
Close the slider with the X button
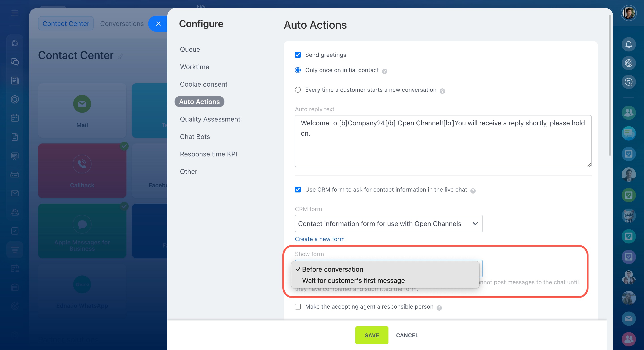(x=158, y=24)
